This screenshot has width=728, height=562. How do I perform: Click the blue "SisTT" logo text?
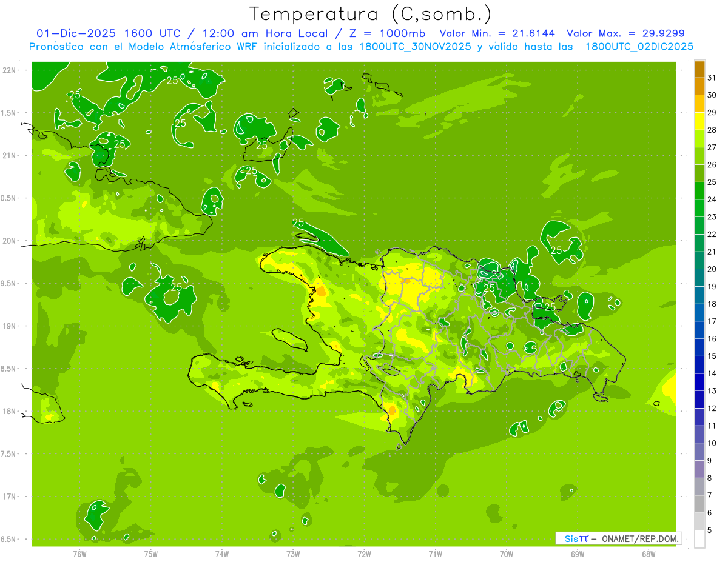click(x=576, y=538)
